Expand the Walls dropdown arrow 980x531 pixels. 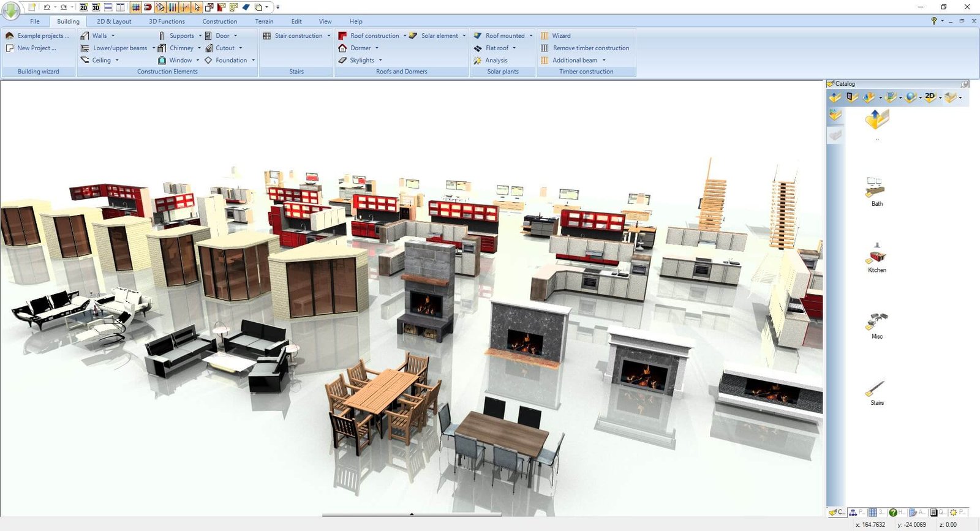113,36
